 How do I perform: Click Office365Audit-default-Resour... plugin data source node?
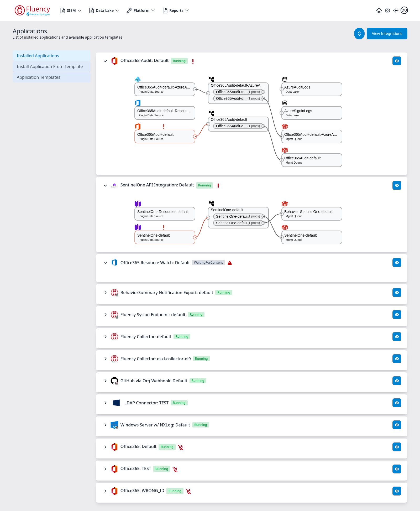[x=165, y=113]
